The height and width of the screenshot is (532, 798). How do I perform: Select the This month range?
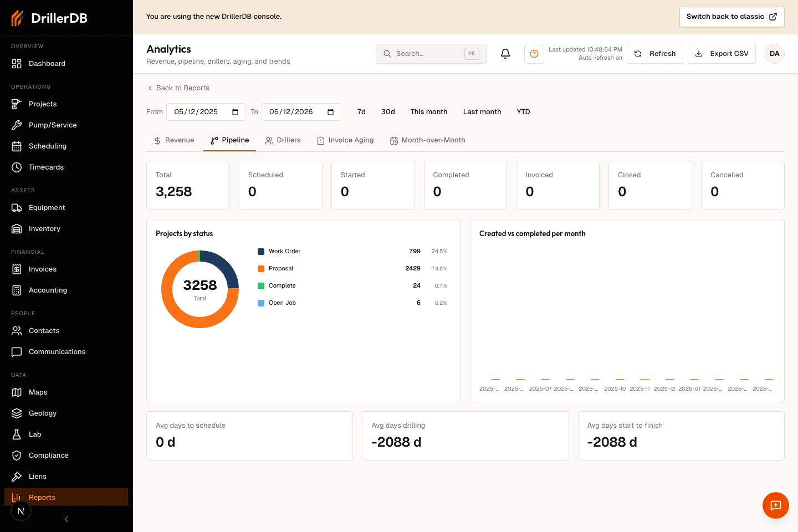[429, 112]
